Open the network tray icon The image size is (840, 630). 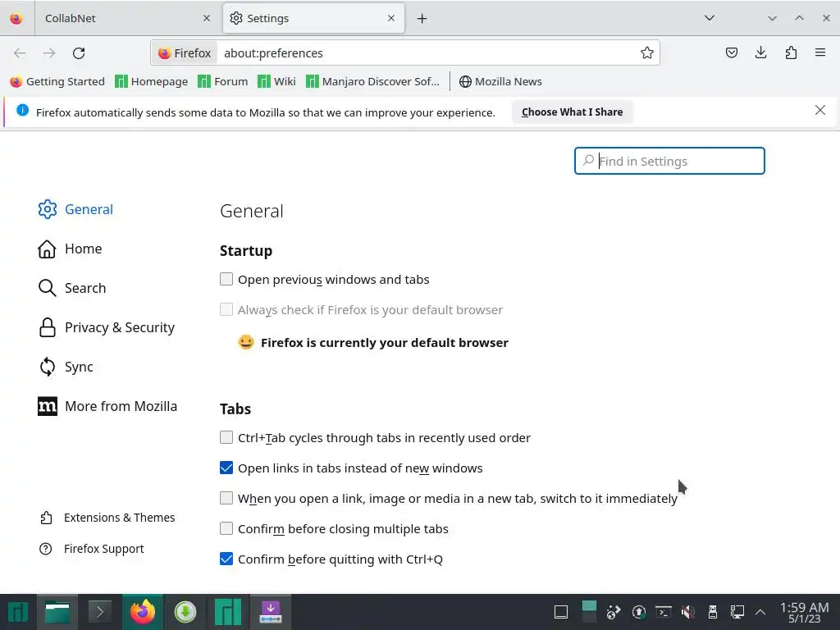tap(737, 612)
